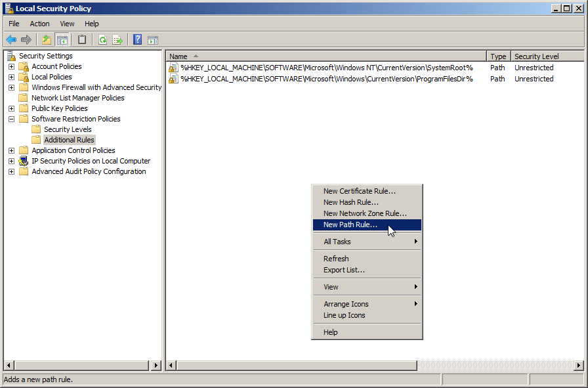Select Export List in the context menu
This screenshot has height=388, width=588.
coord(367,270)
